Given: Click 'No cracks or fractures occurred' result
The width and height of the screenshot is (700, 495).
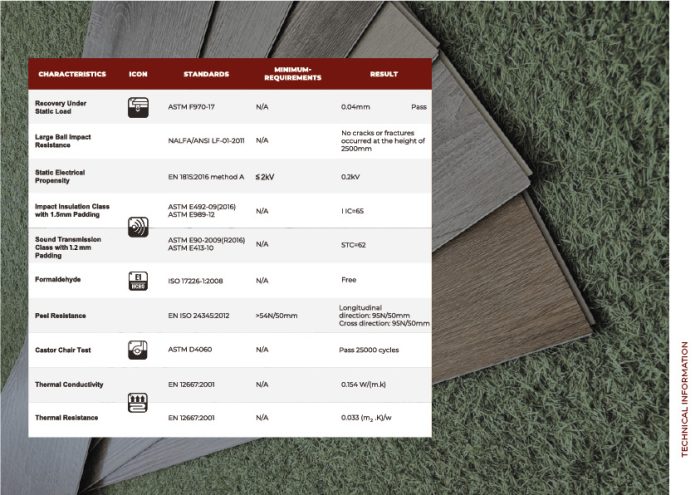Looking at the screenshot, I should click(x=383, y=141).
